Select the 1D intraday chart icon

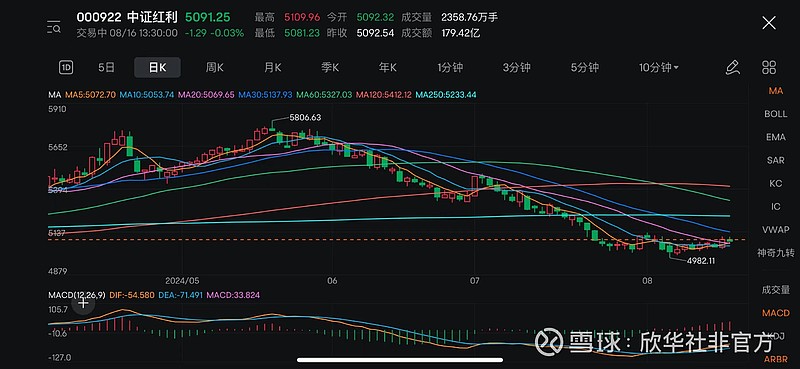(x=66, y=67)
